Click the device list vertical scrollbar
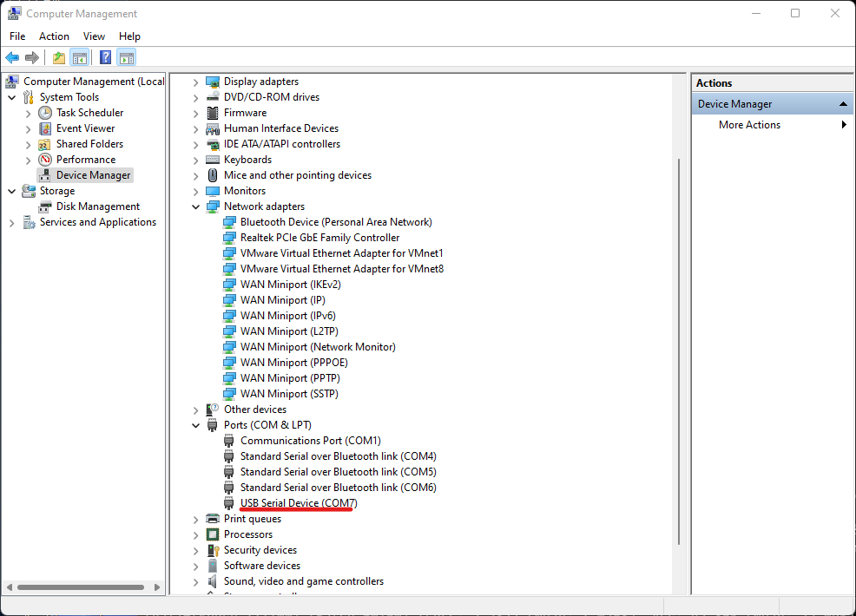856x616 pixels. [679, 351]
